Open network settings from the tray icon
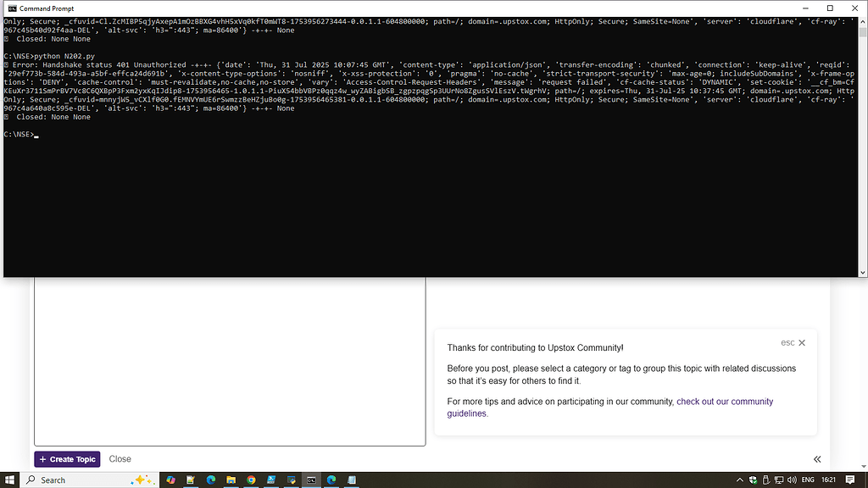868x488 pixels. click(780, 480)
